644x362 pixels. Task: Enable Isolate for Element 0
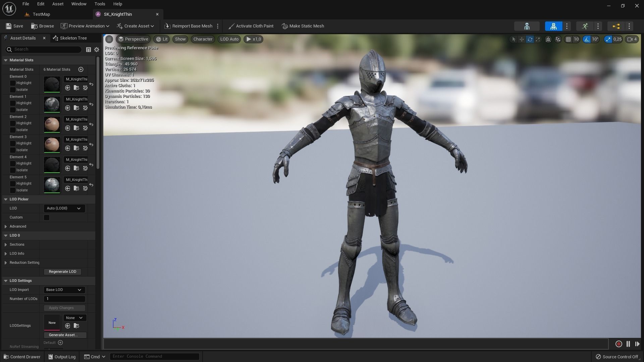(x=13, y=90)
